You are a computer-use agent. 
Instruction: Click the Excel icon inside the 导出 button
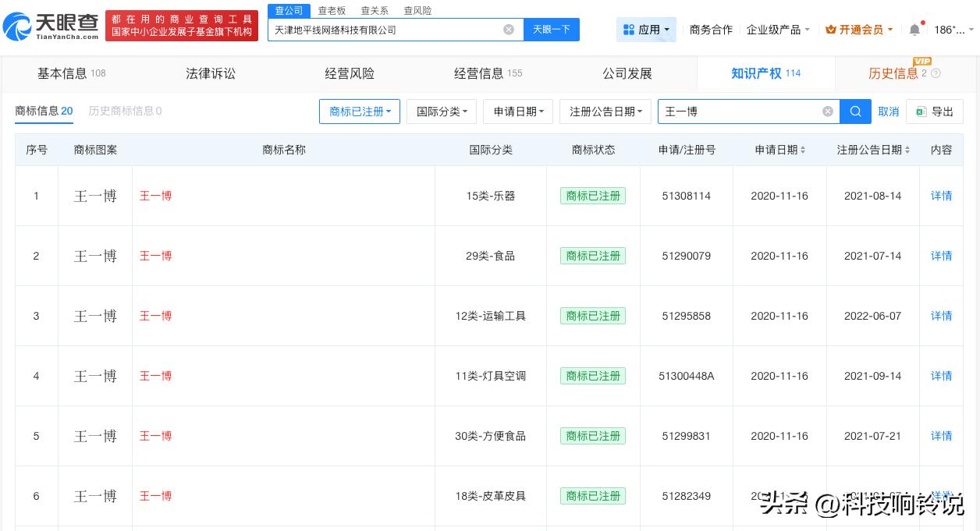[921, 112]
